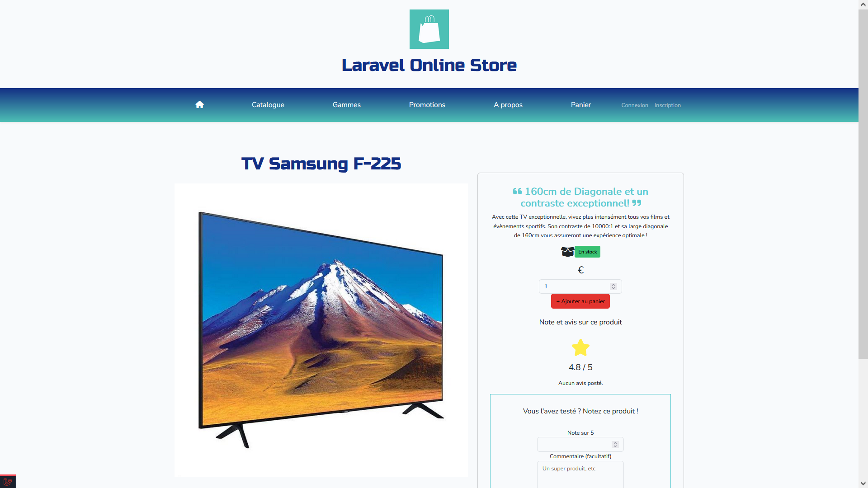Viewport: 868px width, 488px height.
Task: Click the Connexion link in header
Action: click(x=634, y=105)
